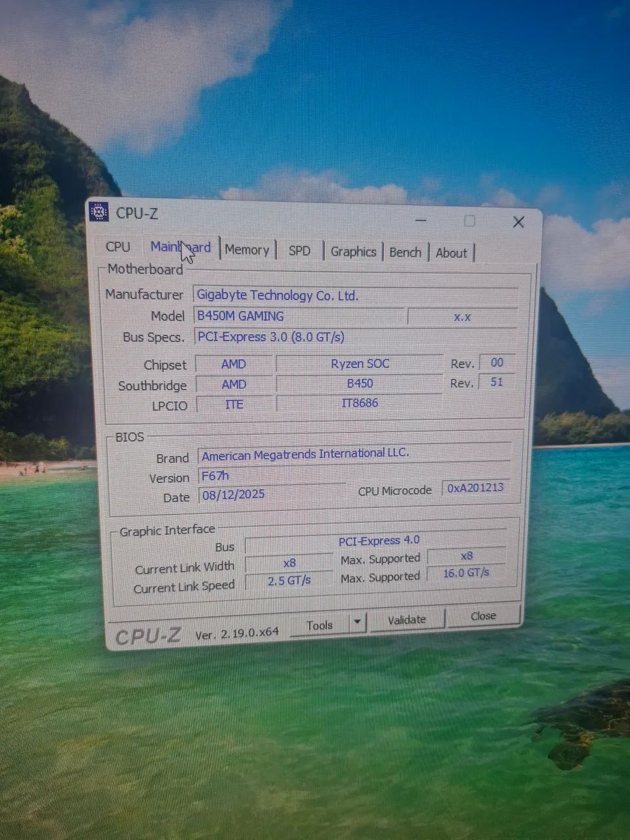Click graphic bus value PCI-Express 4.0
The image size is (630, 840).
pos(376,541)
